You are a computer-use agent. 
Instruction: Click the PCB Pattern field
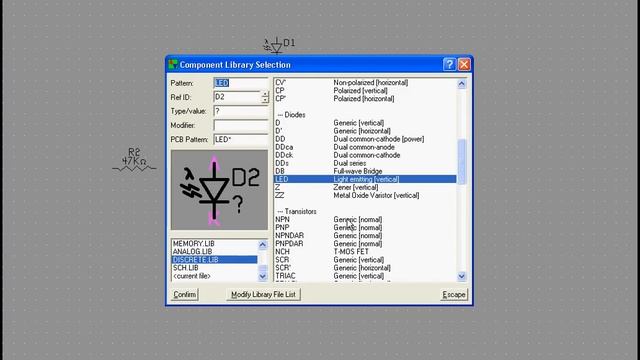(x=240, y=139)
